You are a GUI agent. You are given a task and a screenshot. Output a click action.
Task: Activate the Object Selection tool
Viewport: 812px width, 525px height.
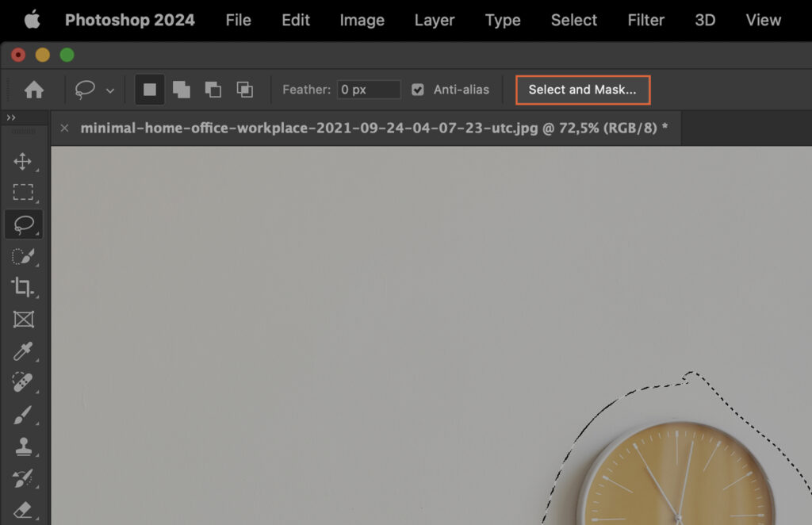click(24, 255)
